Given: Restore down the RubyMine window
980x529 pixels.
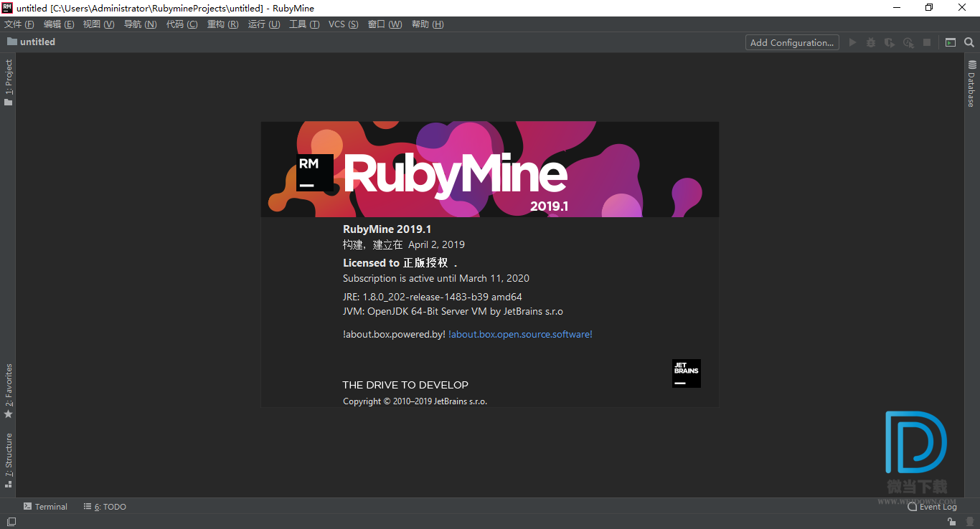Looking at the screenshot, I should (x=930, y=7).
